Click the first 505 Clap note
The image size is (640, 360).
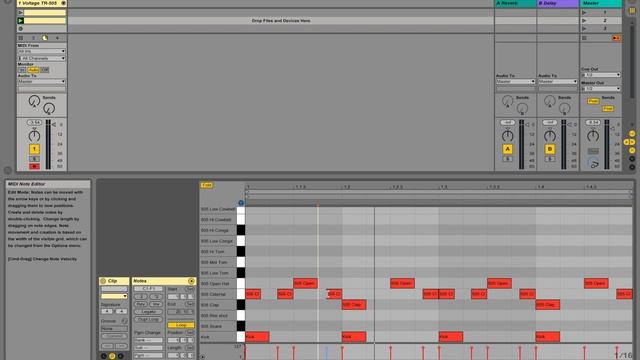point(354,304)
